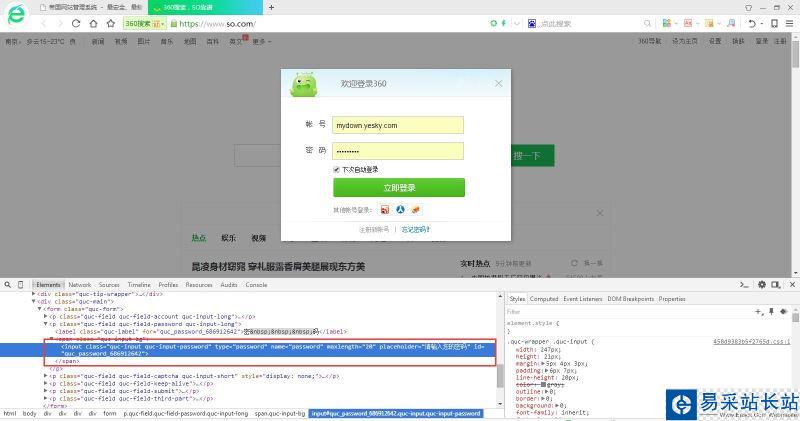Click the undo closed tab arrow icon
This screenshot has width=800, height=421.
(752, 23)
